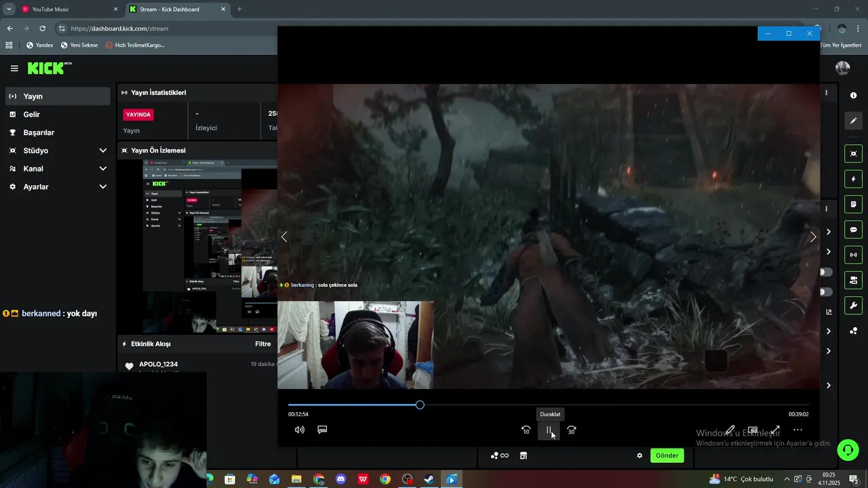Click the three-dots cluster icon in right sidebar
Screen dimensions: 868x488
[x=853, y=331]
